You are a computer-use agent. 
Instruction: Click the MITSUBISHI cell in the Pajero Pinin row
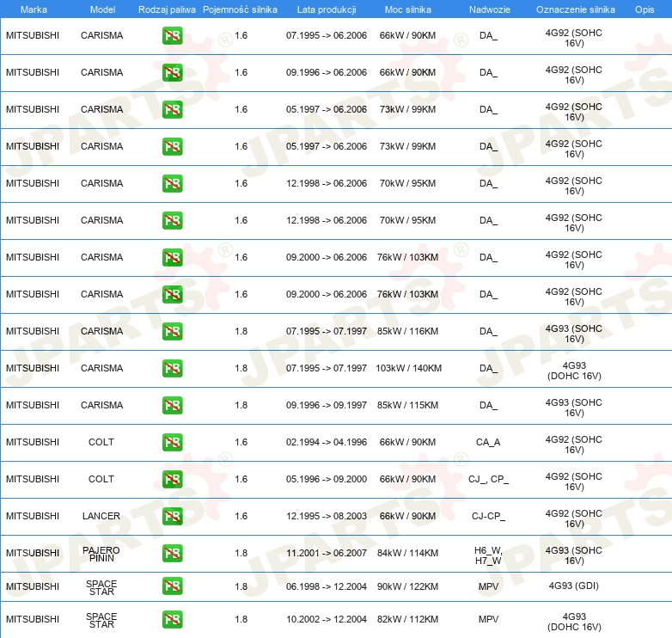[x=33, y=553]
